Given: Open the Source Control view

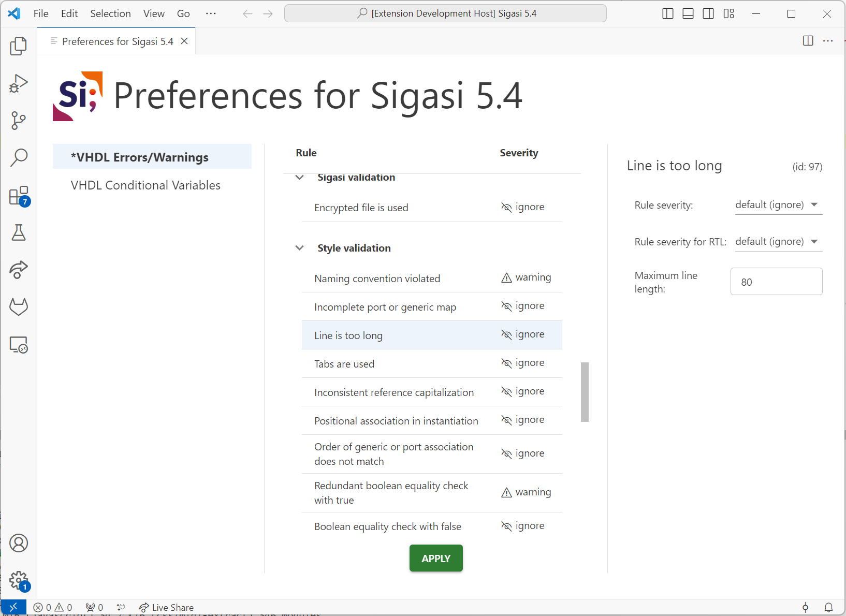Looking at the screenshot, I should (x=19, y=121).
